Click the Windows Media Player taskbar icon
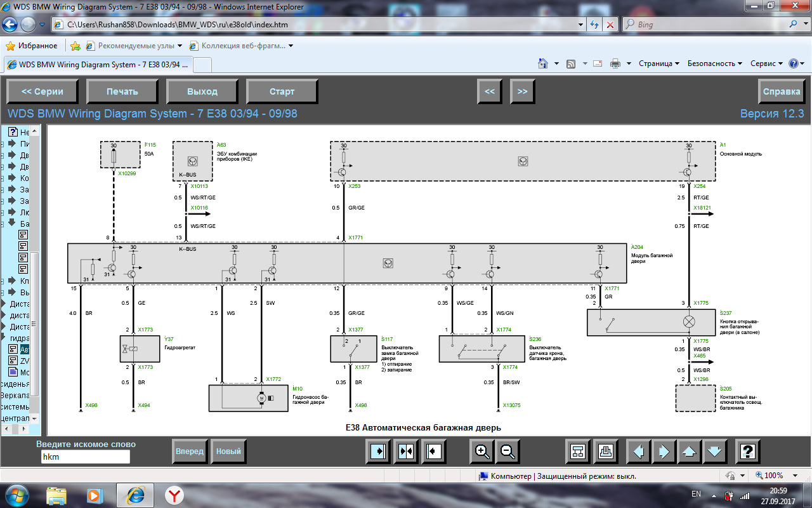Viewport: 812px width, 508px height. [95, 495]
